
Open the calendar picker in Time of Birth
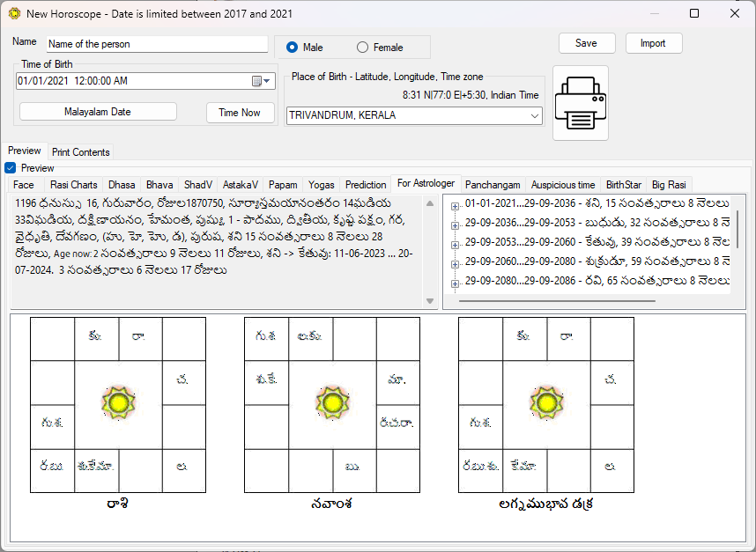(257, 81)
